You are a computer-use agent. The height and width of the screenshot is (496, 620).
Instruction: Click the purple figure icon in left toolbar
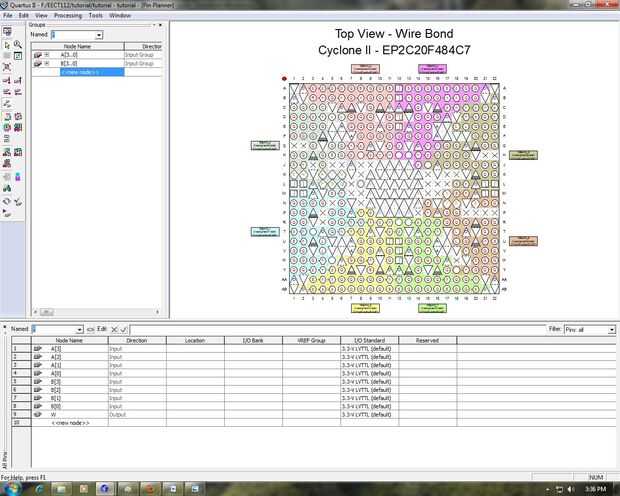pos(18,177)
